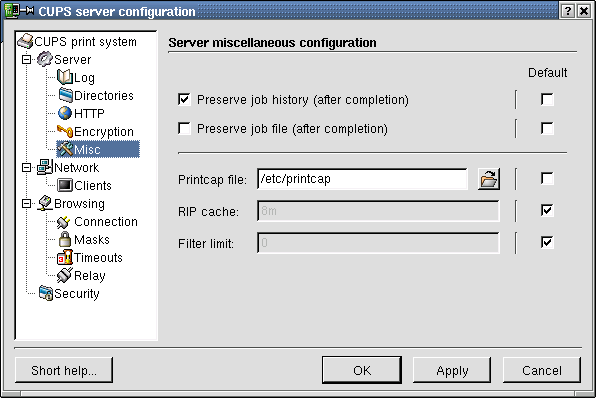
Task: Open the Relay settings entry
Action: point(89,276)
